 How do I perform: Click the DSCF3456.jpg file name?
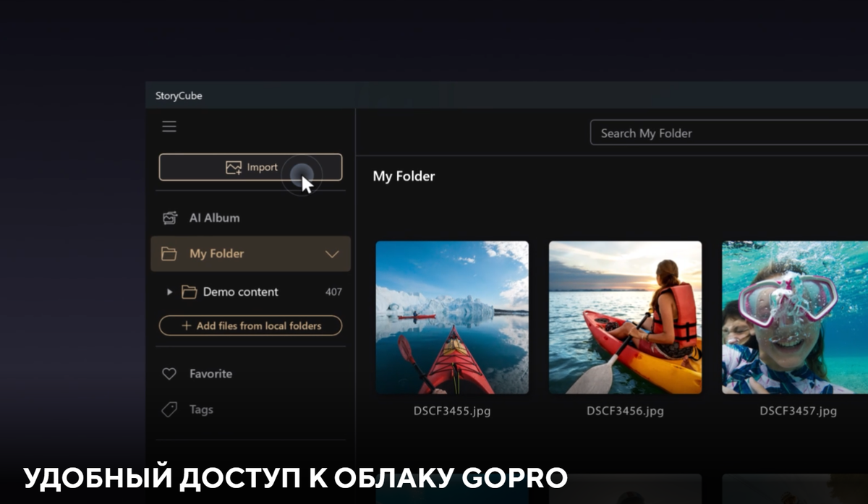point(625,411)
